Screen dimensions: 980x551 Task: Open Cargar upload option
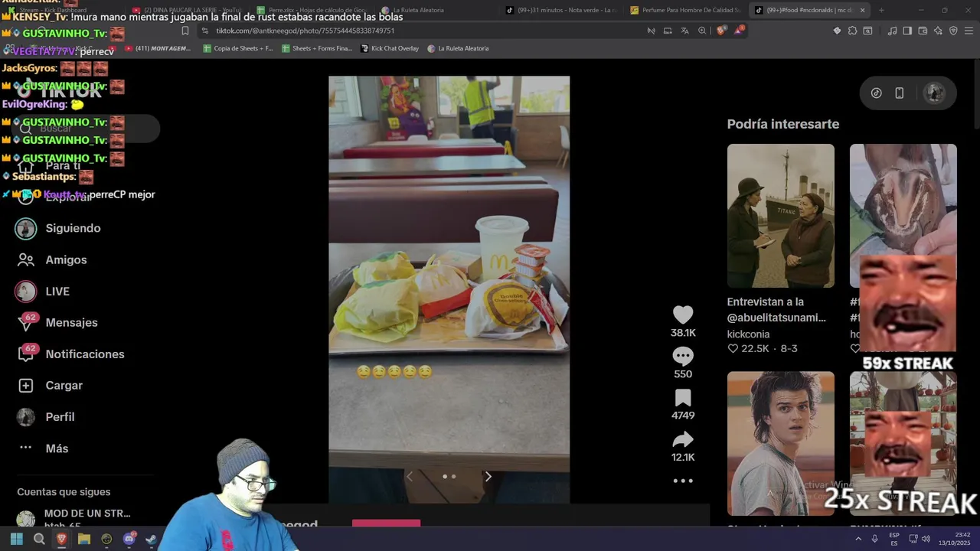(64, 385)
